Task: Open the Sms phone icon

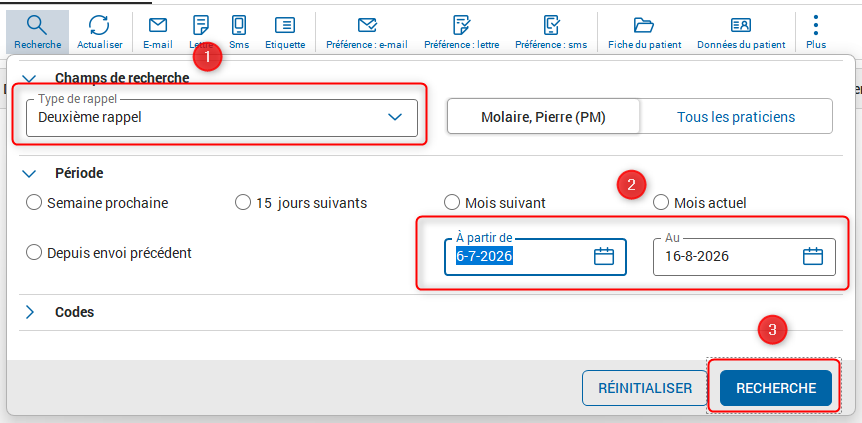Action: tap(239, 25)
